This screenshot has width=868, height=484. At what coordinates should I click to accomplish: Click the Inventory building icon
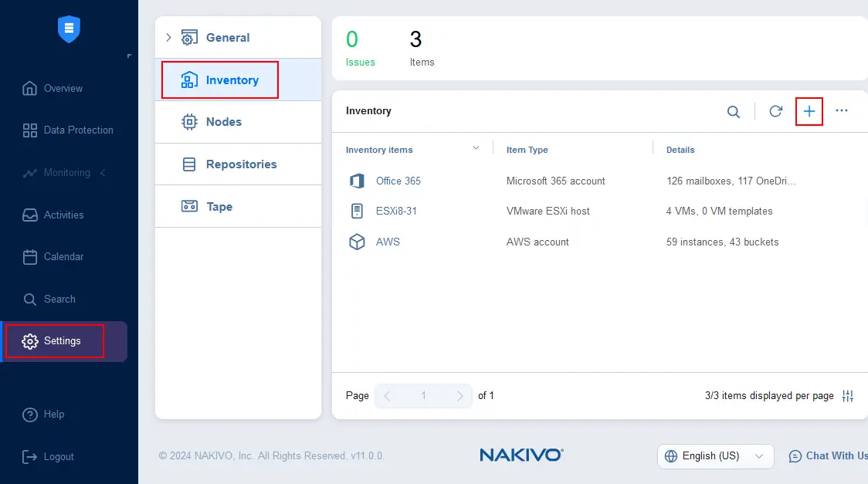coord(189,80)
